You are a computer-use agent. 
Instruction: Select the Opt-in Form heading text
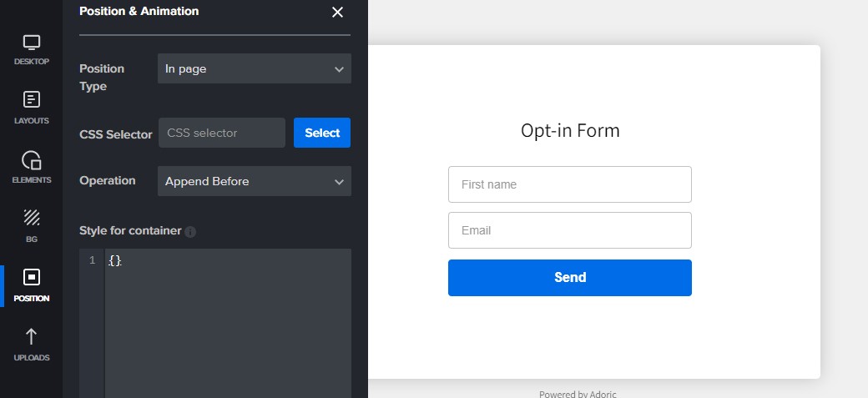pyautogui.click(x=570, y=131)
